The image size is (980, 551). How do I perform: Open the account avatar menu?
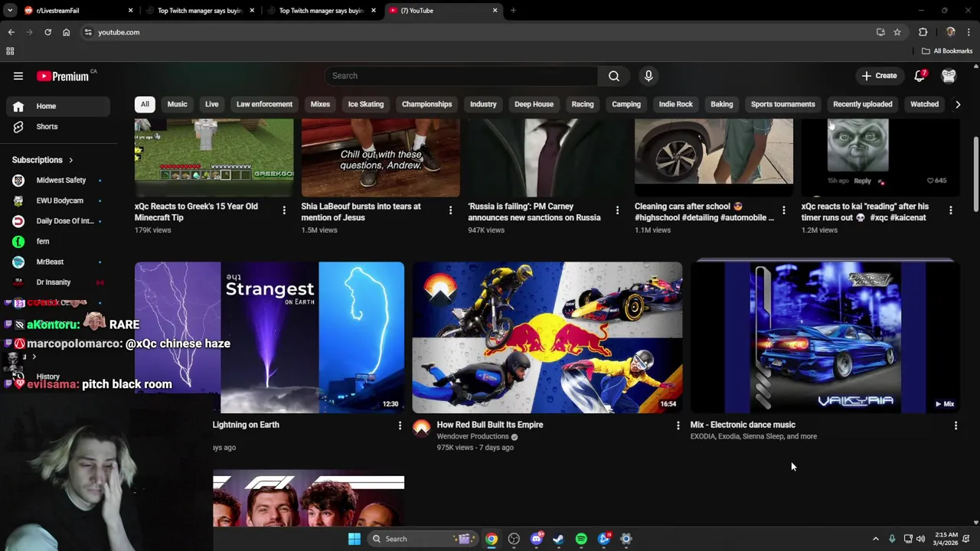click(949, 76)
